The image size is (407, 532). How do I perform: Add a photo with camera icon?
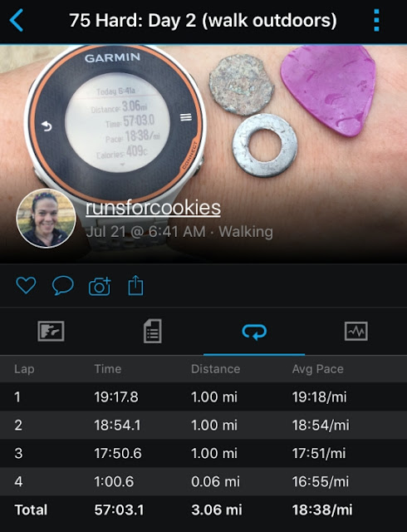(100, 286)
